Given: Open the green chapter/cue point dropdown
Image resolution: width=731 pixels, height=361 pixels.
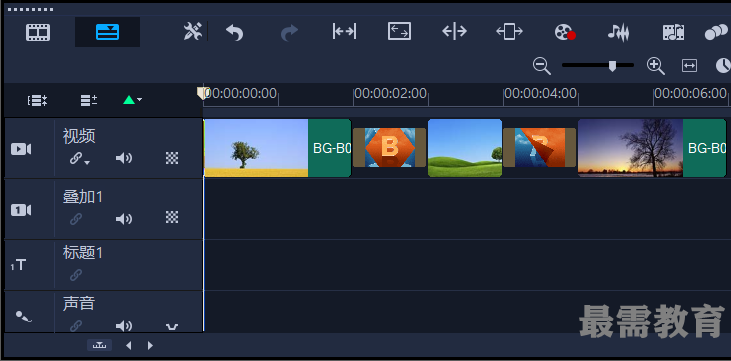Looking at the screenshot, I should [132, 100].
